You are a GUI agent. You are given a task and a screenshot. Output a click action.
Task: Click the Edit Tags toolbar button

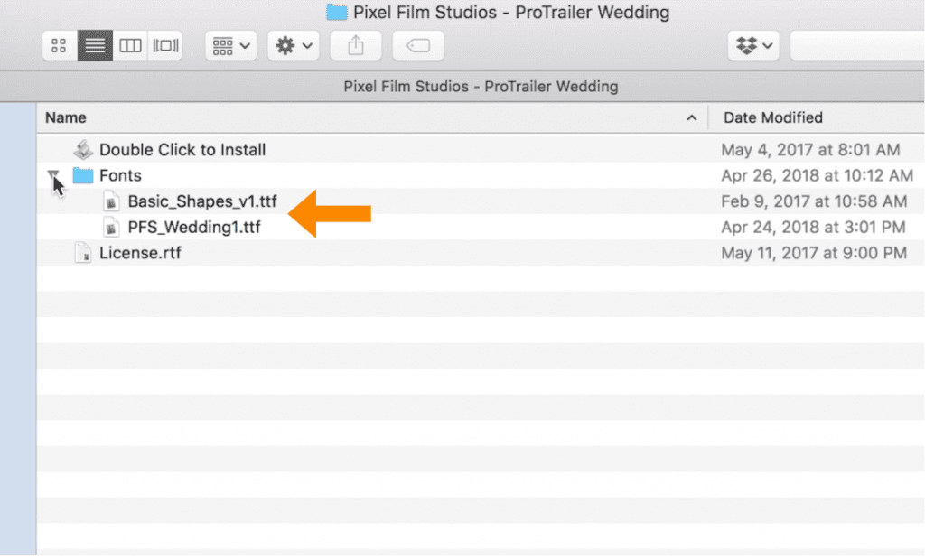418,45
